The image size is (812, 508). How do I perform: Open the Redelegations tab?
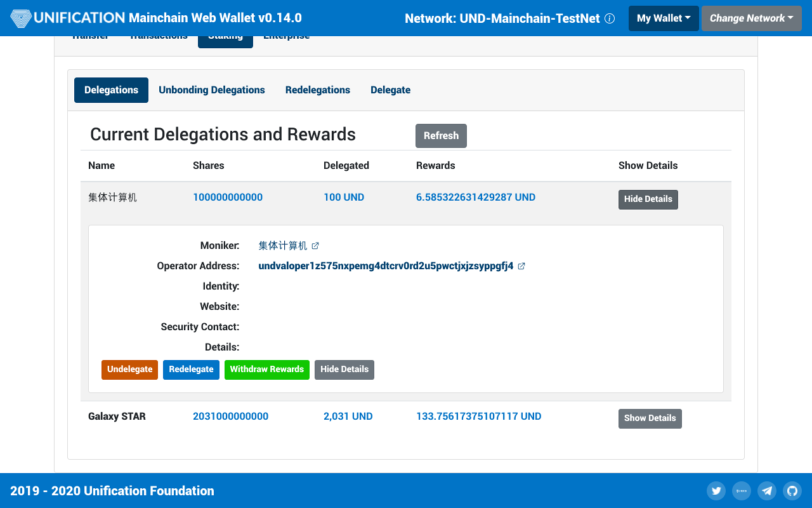[317, 90]
